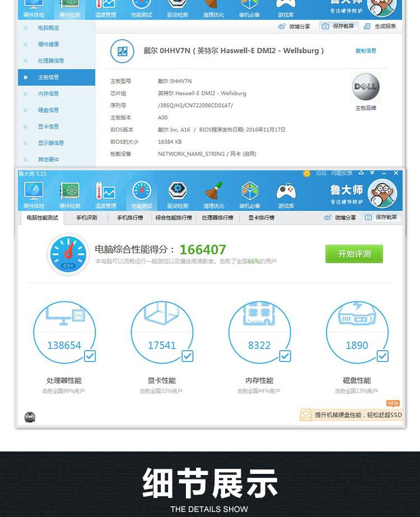Switch to 综合性能排行榜 tab
420x517 pixels.
coord(174,218)
